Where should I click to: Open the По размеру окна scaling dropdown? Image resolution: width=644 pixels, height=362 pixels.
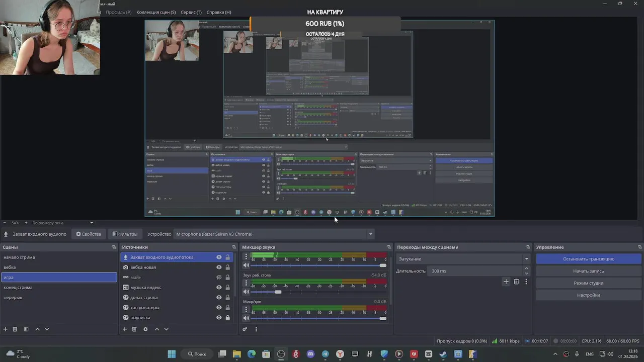click(63, 223)
